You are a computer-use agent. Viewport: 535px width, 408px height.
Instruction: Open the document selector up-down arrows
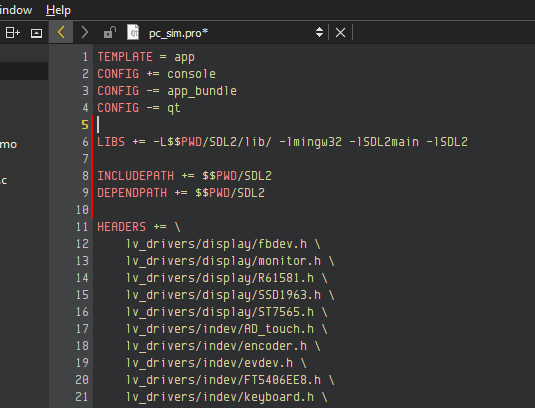[x=319, y=32]
